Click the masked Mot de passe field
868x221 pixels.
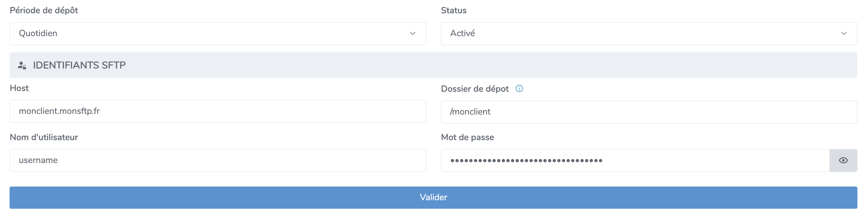(635, 160)
